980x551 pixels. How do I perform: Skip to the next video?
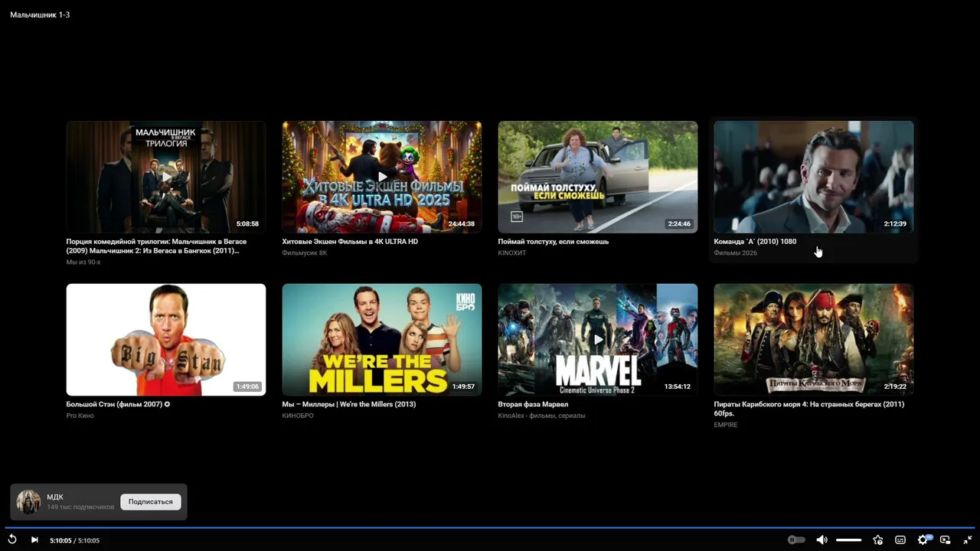click(34, 540)
